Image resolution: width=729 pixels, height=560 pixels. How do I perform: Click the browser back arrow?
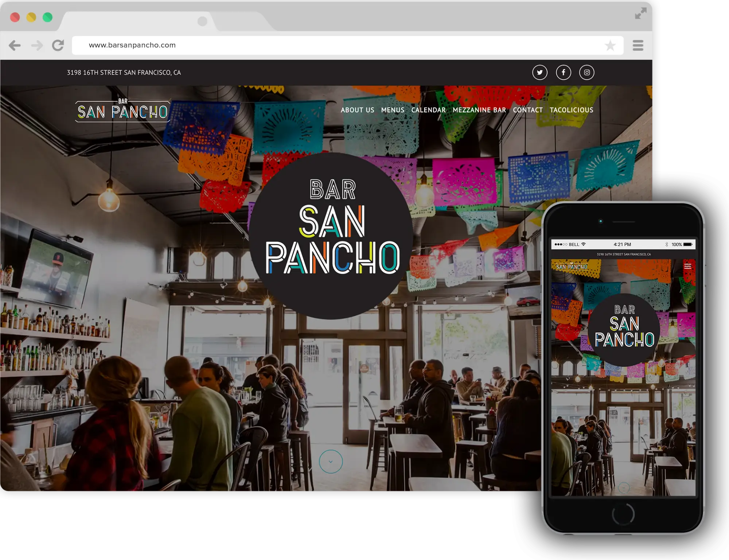click(x=15, y=45)
